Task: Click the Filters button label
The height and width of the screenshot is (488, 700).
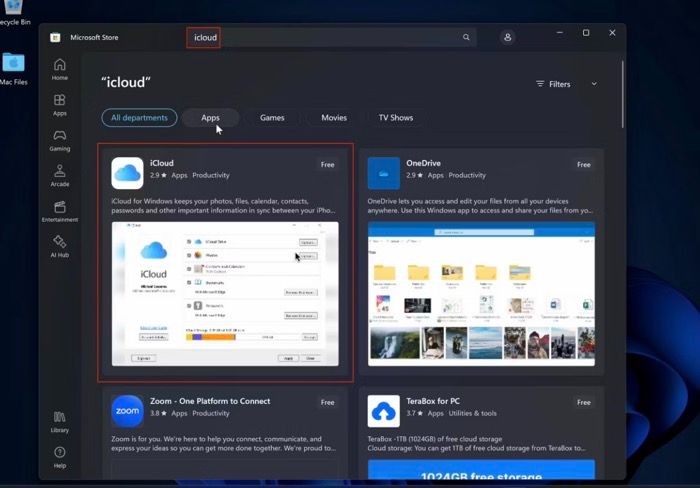Action: [554, 84]
